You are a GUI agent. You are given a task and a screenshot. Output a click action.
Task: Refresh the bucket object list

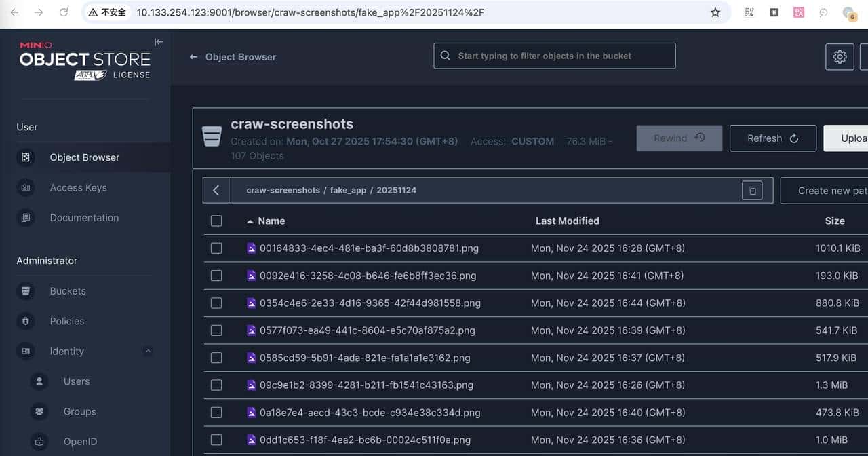[x=772, y=138]
